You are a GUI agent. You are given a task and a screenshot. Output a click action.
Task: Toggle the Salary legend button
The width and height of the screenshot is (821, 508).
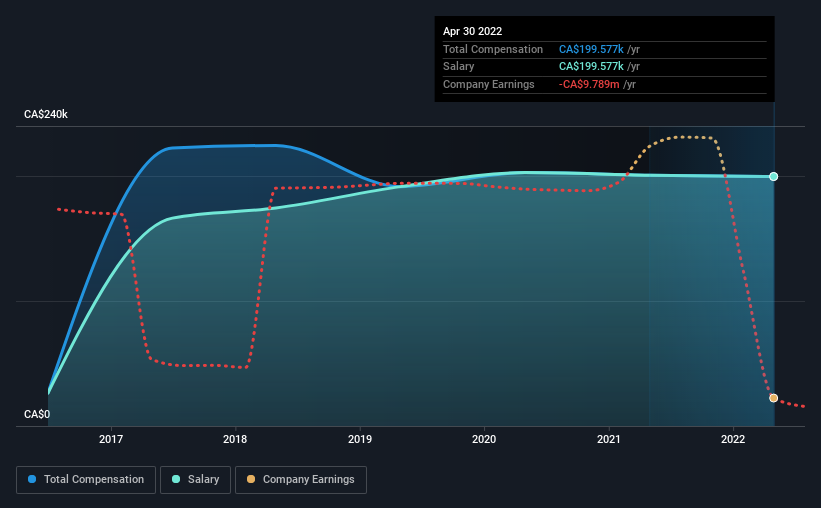tap(195, 480)
